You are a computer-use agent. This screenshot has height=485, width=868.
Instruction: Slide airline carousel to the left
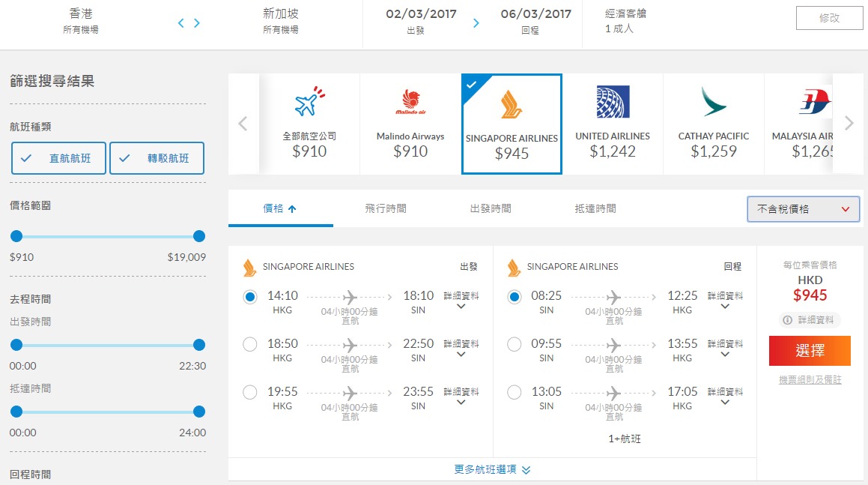tap(243, 124)
